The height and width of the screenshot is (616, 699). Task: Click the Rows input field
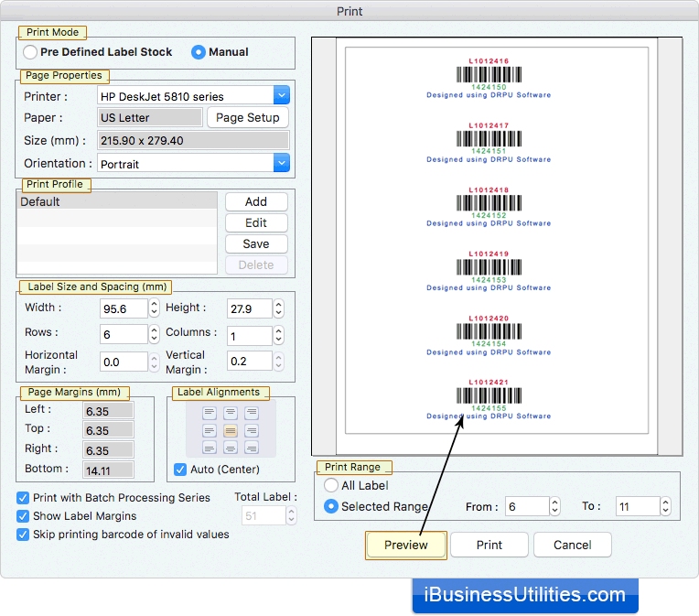coord(124,334)
